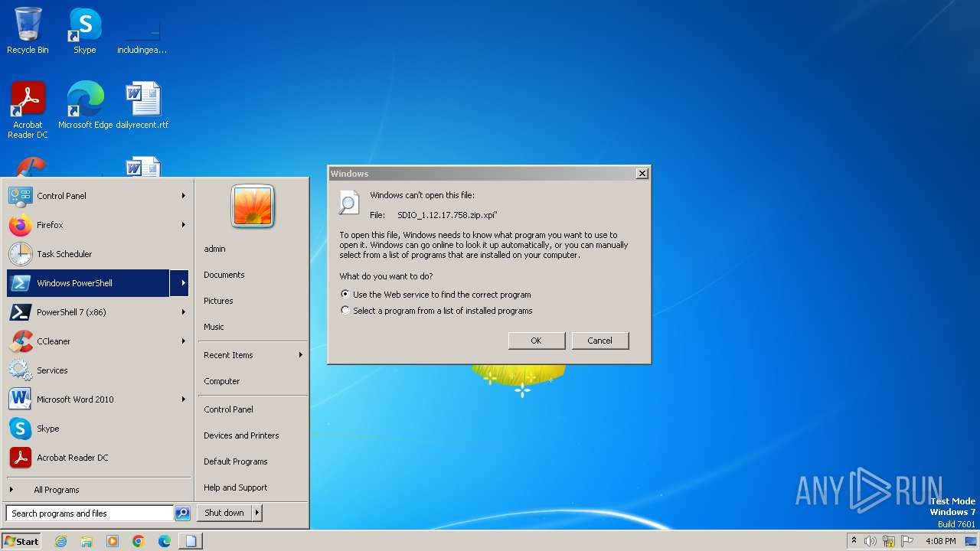Image resolution: width=980 pixels, height=551 pixels.
Task: Open Services from the Start menu
Action: coord(98,370)
